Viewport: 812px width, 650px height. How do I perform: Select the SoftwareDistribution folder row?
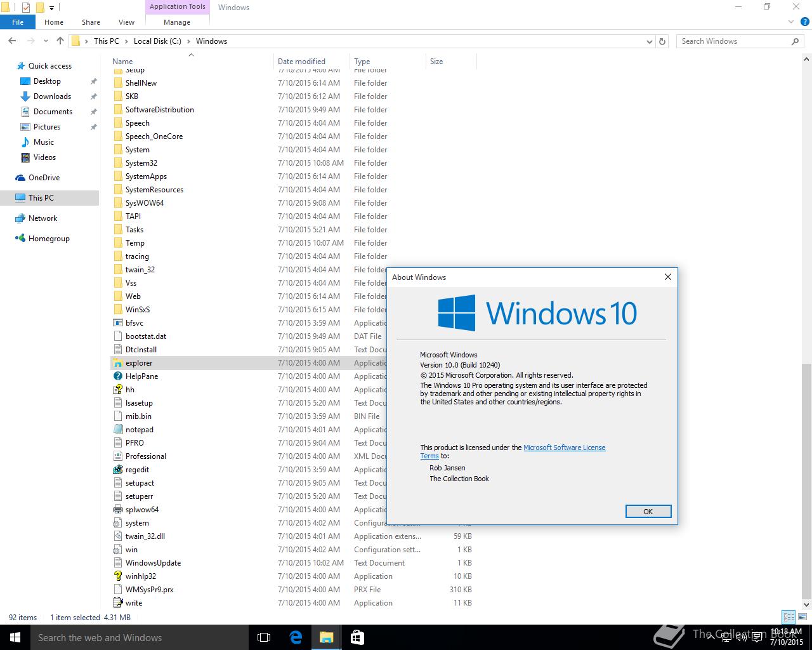point(292,110)
